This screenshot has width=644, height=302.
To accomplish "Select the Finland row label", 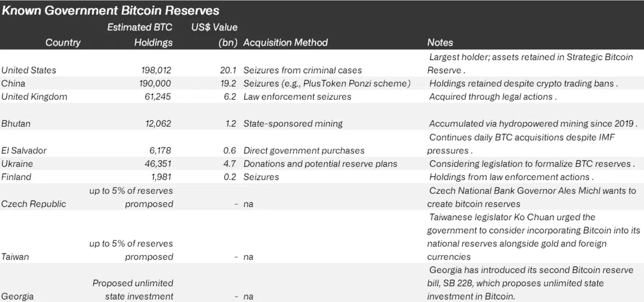I will coord(16,177).
